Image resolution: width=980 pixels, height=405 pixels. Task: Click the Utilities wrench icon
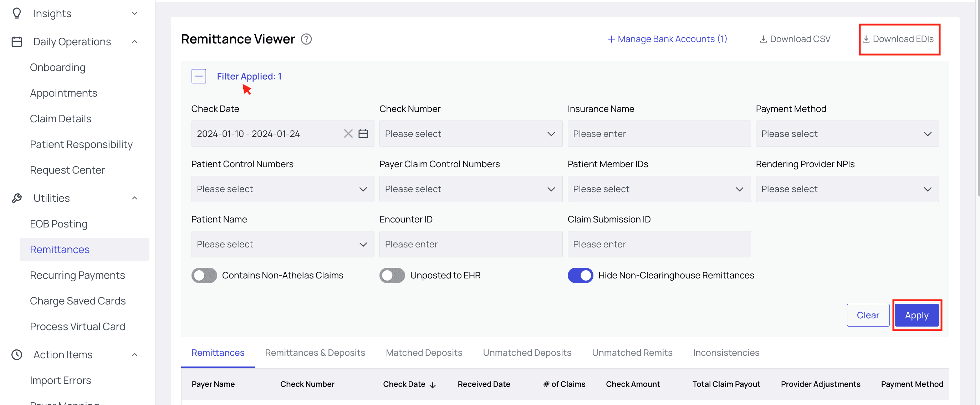point(17,198)
